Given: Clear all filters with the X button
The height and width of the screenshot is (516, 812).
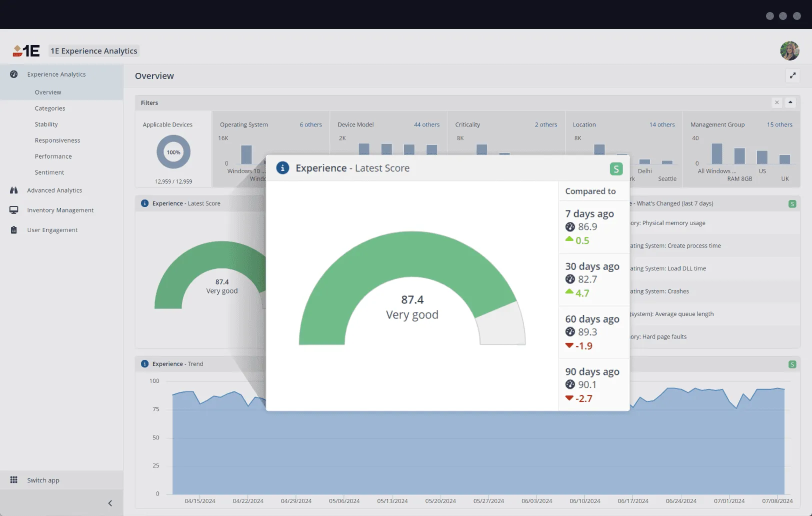Looking at the screenshot, I should coord(776,102).
